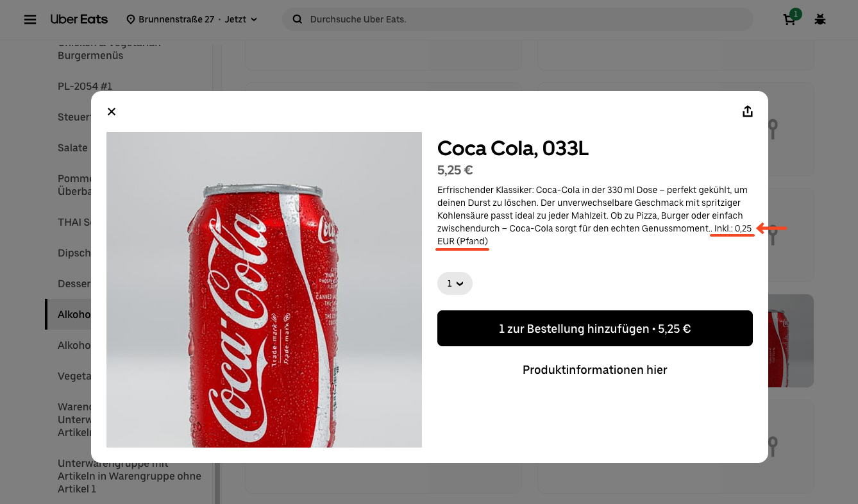Screen dimensions: 858x504
Task: Click the Inkl.: 0,25 EUR (Pfand) text
Action: click(x=594, y=235)
